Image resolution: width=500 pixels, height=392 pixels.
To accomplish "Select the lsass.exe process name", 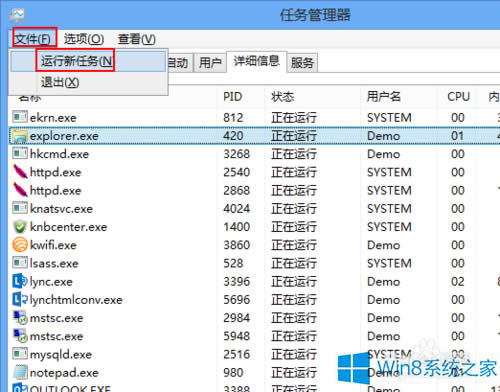I will [x=54, y=263].
